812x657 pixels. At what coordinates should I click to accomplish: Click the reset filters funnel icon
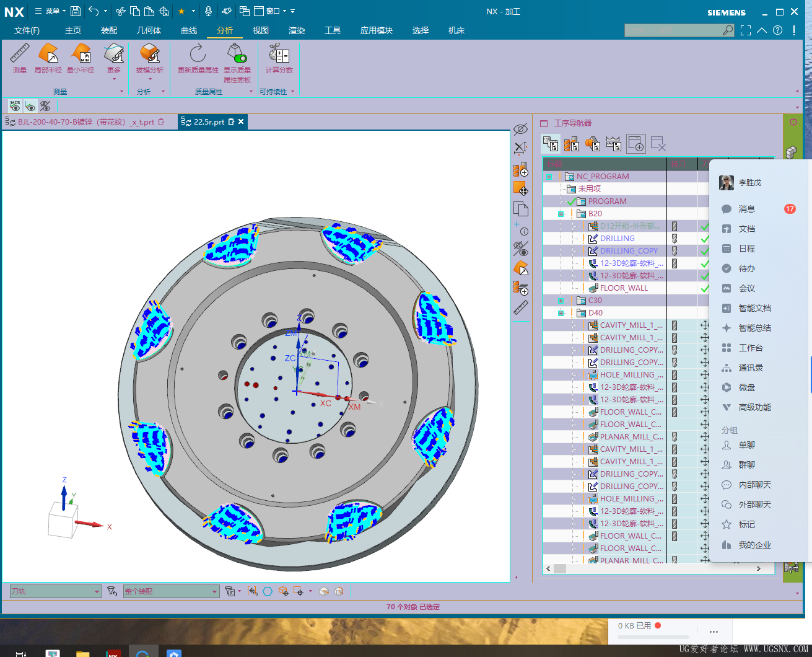tap(112, 591)
